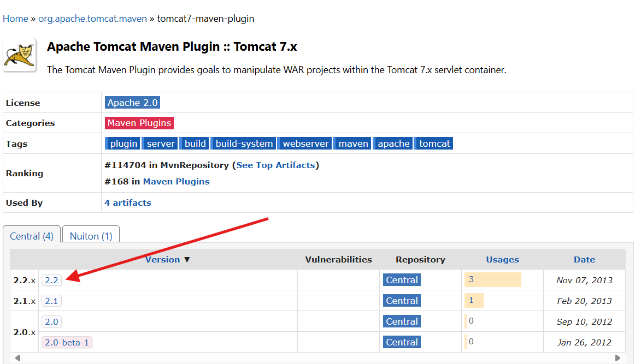Sort table by Usages header

[x=502, y=260]
